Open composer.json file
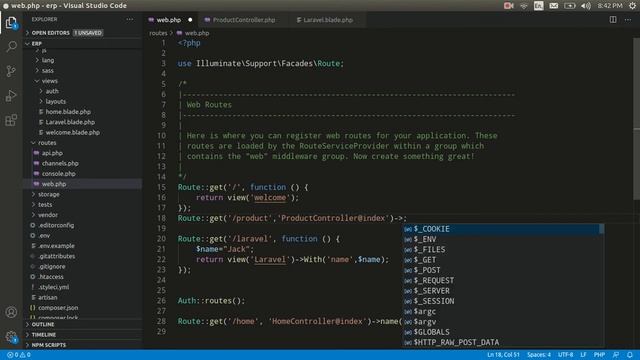 [58, 308]
